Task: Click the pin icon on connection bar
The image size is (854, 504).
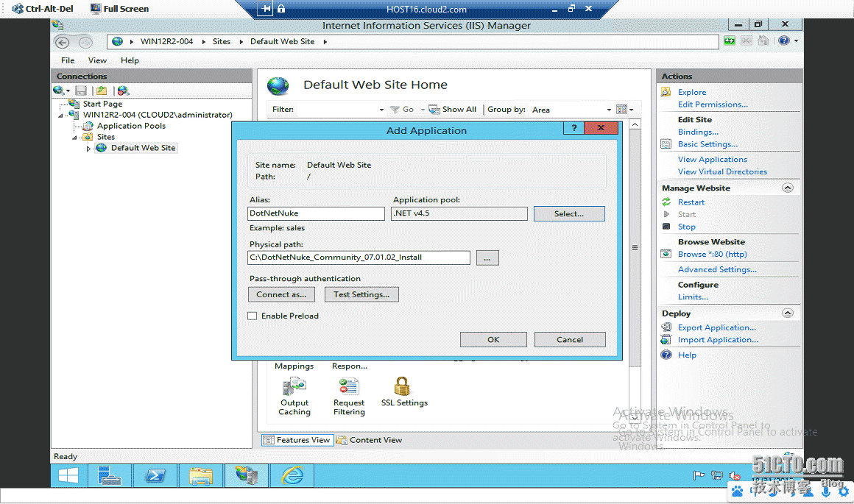Action: tap(265, 9)
